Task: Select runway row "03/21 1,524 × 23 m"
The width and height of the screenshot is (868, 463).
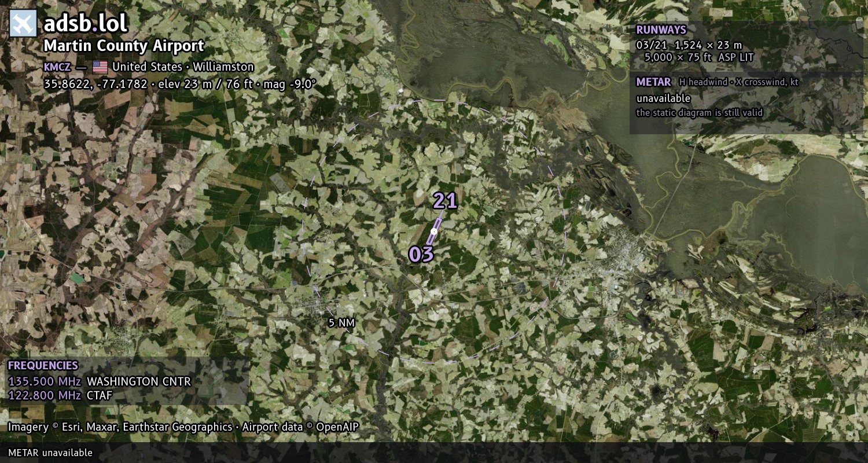Action: (689, 45)
